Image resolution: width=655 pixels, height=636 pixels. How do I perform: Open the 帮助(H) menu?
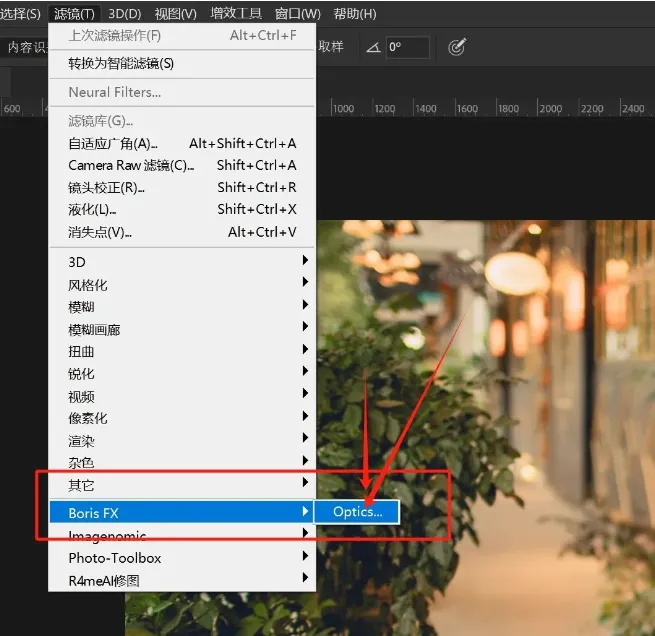(355, 14)
